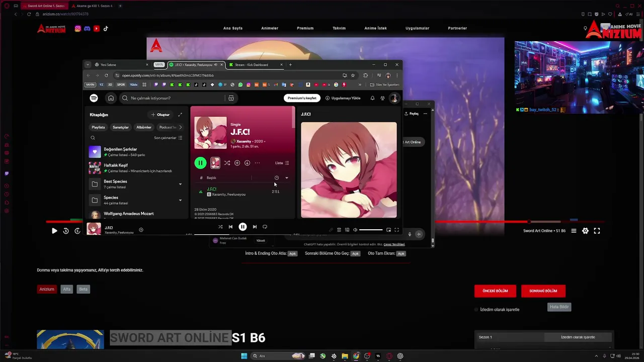Expand the Species folder arrow
The height and width of the screenshot is (362, 644).
click(180, 200)
